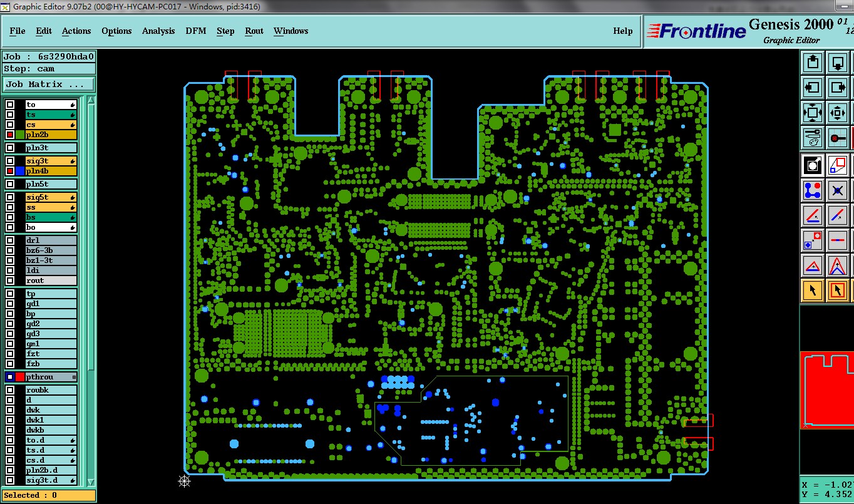Viewport: 854px width, 504px height.
Task: Click the Job Matrix button
Action: tap(49, 84)
